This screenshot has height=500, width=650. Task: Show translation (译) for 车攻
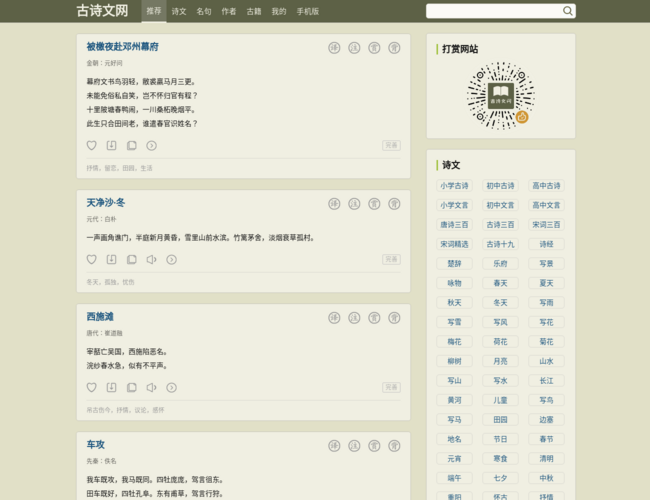click(x=334, y=446)
